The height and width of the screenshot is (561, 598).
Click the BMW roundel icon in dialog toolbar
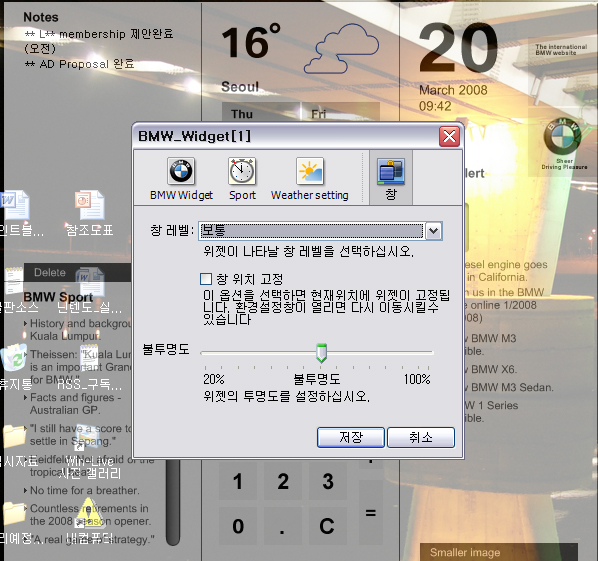tap(181, 171)
